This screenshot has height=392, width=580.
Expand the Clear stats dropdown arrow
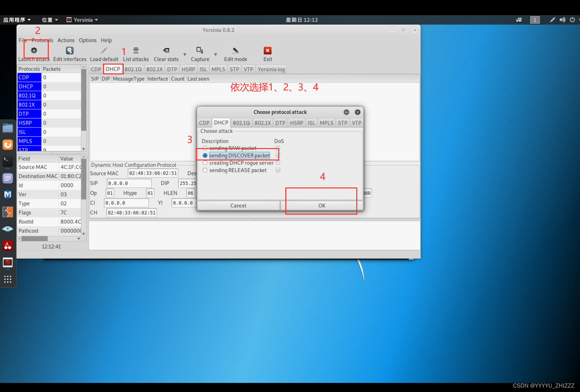185,54
